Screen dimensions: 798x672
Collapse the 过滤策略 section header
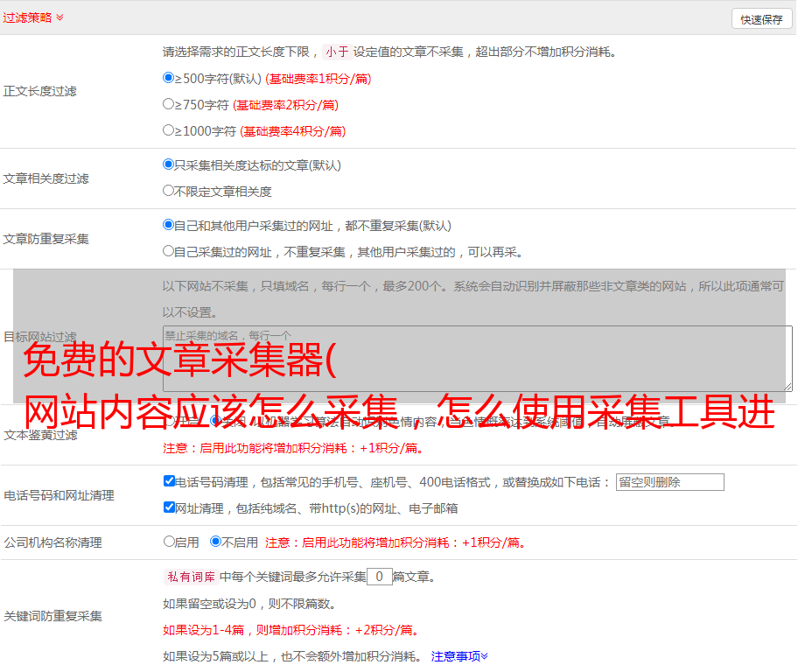click(x=33, y=17)
